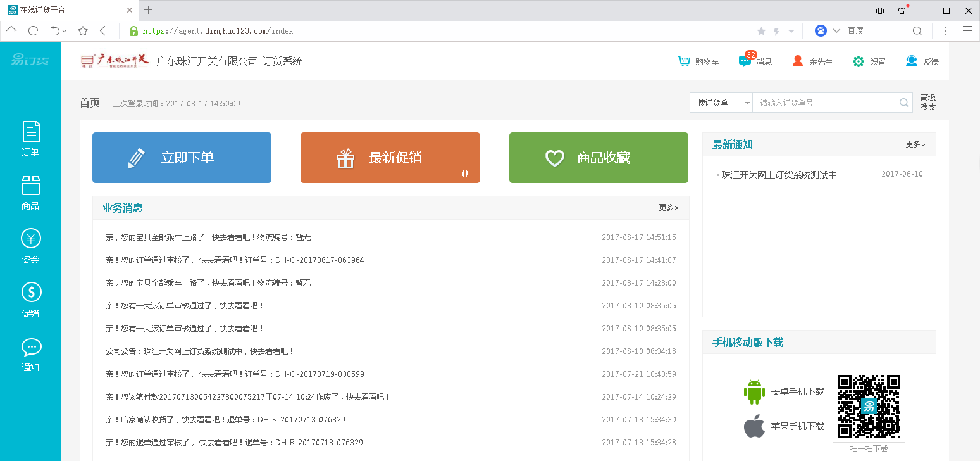Image resolution: width=980 pixels, height=461 pixels.
Task: Open the 资金 funds sidebar icon
Action: pos(31,246)
